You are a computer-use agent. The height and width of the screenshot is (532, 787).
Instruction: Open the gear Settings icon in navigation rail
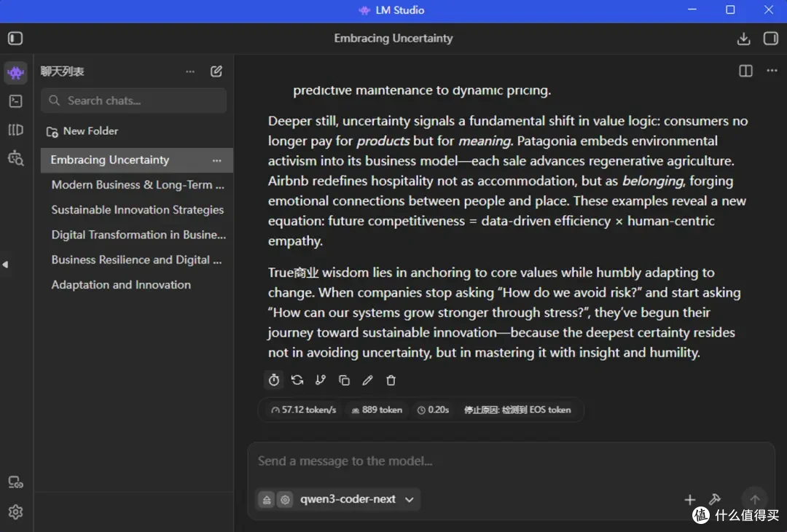pyautogui.click(x=15, y=512)
